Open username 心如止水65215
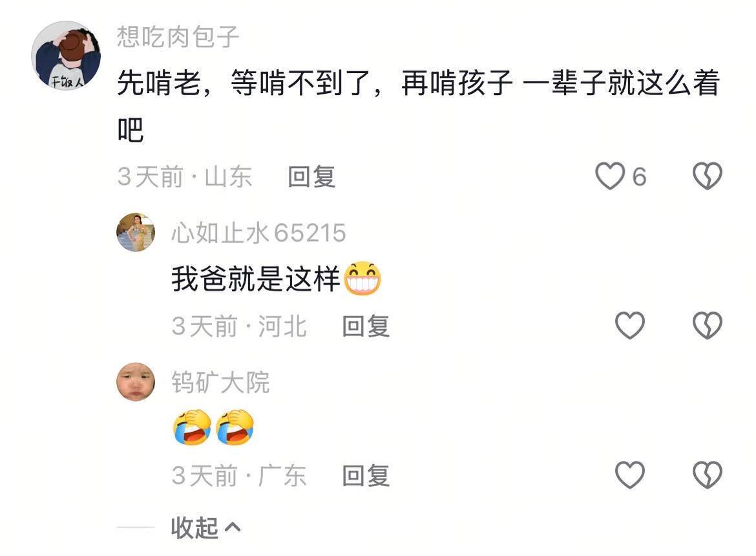The image size is (756, 556). point(259,233)
